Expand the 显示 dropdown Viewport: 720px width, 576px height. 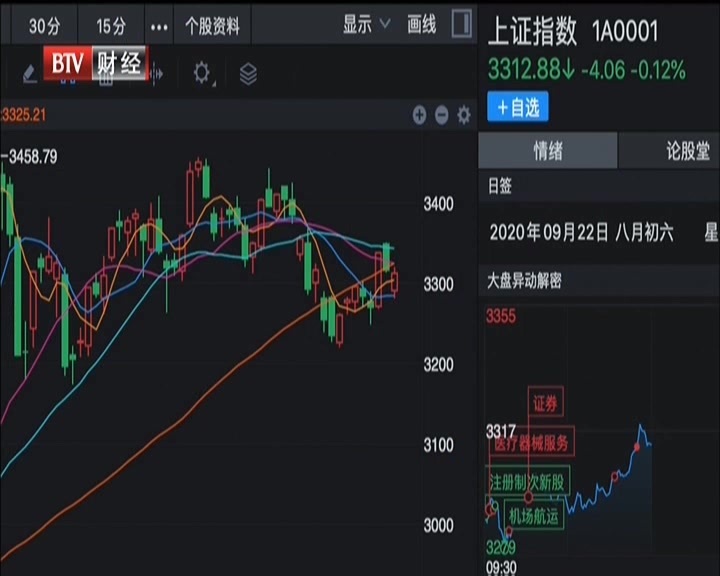pyautogui.click(x=366, y=24)
